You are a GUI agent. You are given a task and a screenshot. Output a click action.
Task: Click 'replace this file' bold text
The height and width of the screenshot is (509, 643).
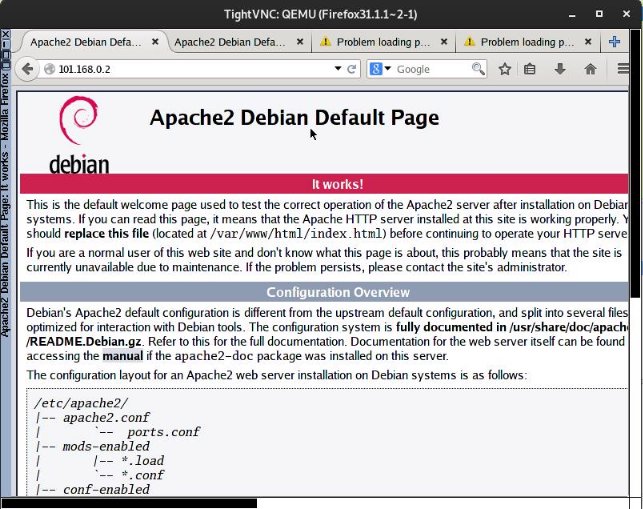pos(107,234)
